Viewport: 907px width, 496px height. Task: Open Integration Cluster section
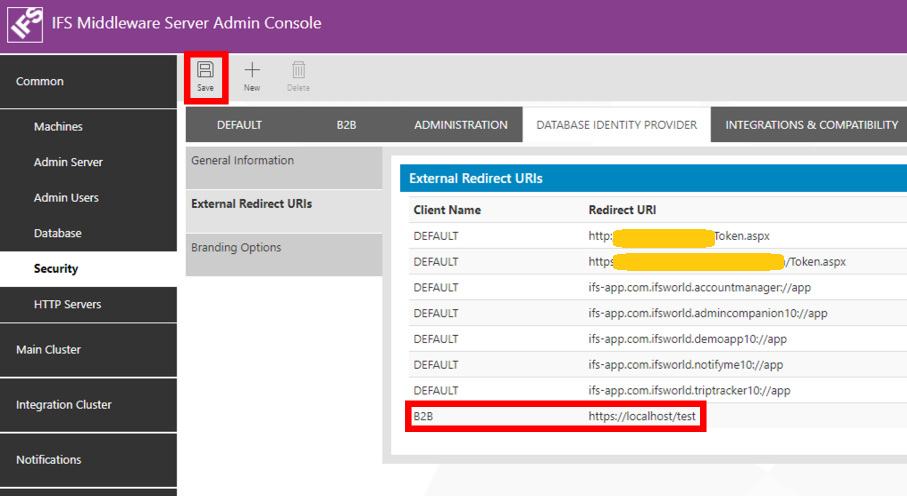click(x=89, y=405)
